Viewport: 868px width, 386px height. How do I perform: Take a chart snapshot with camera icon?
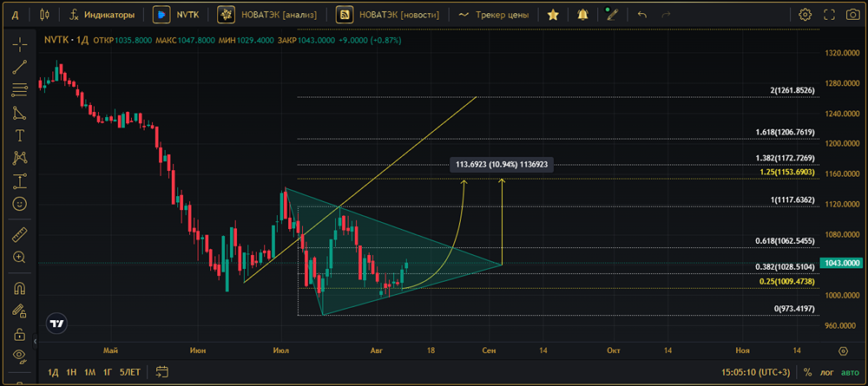[853, 15]
